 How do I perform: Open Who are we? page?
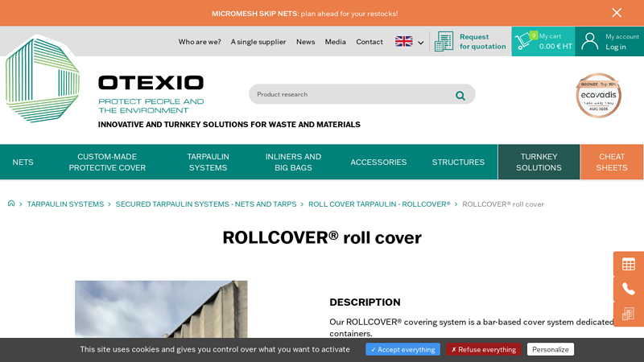click(200, 42)
